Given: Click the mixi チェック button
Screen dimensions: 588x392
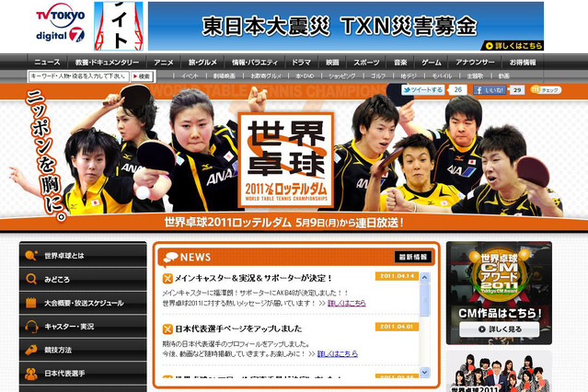Looking at the screenshot, I should [546, 90].
